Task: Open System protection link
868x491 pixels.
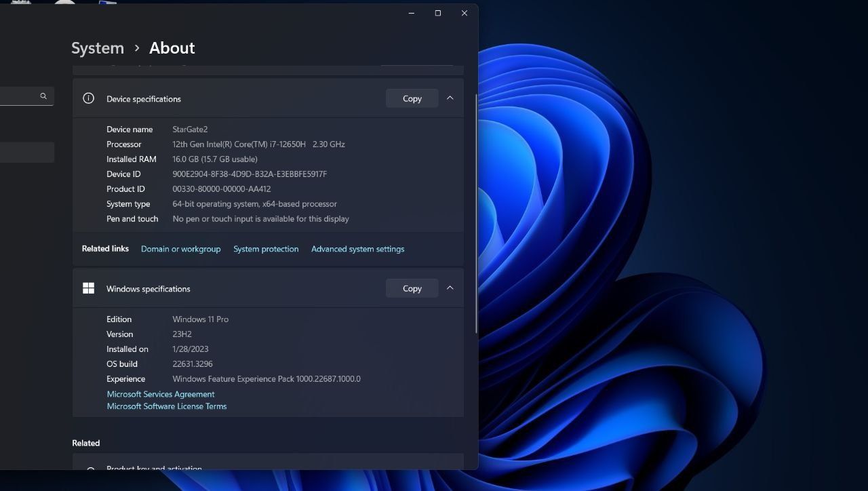Action: (266, 249)
